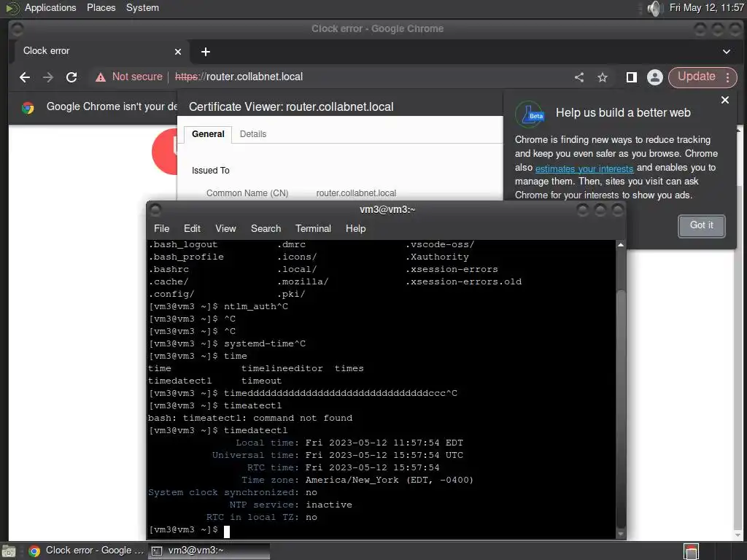747x560 pixels.
Task: Click the Google Chrome logo in the infobar
Action: pyautogui.click(x=28, y=108)
